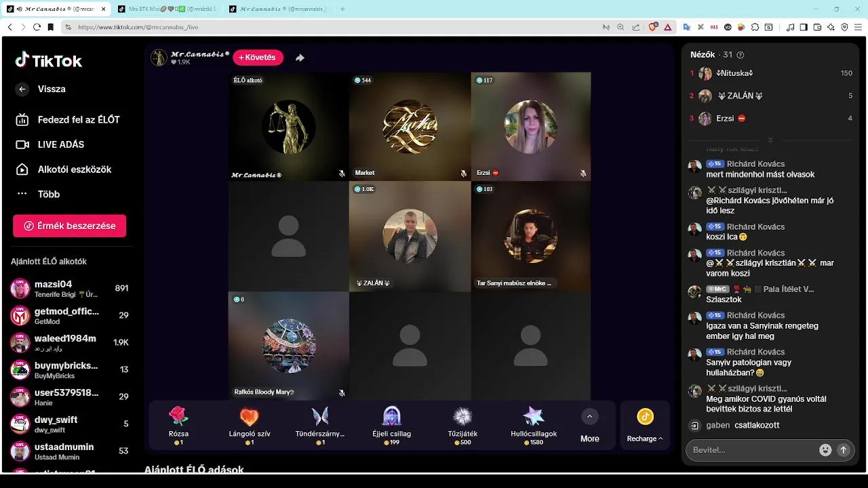Expand more gifts with the More chevron
The image size is (868, 488).
[589, 416]
